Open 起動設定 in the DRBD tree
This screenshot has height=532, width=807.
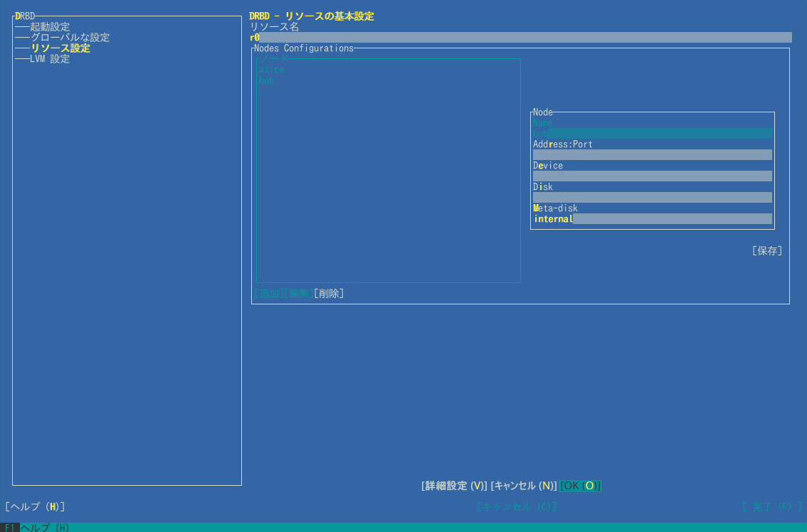49,27
